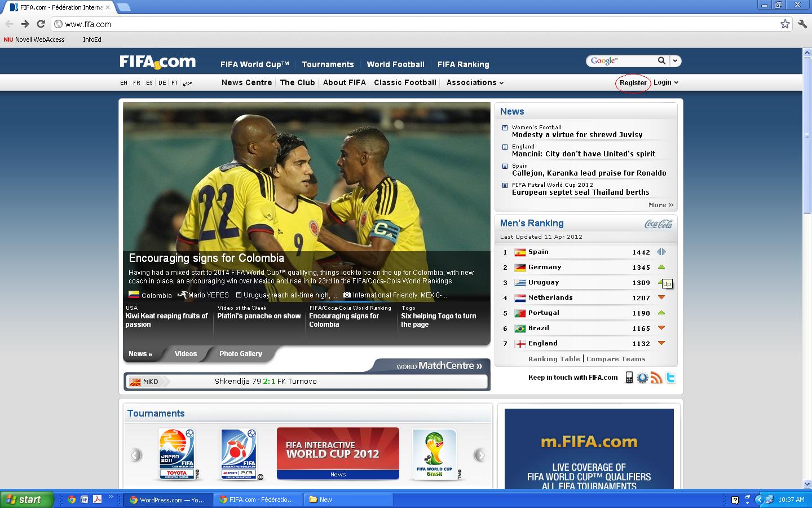Open the Google search engine dropdown arrow

[x=675, y=60]
